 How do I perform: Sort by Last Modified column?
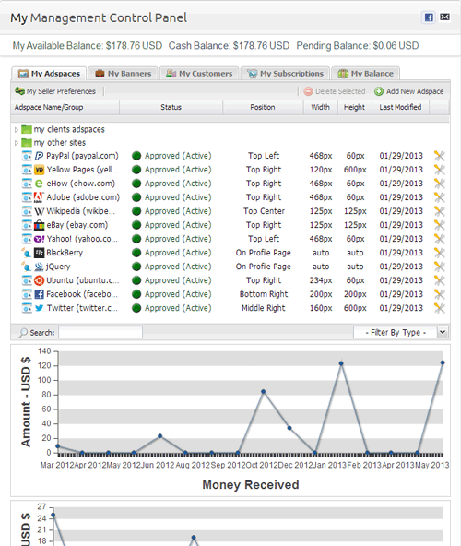[x=400, y=107]
